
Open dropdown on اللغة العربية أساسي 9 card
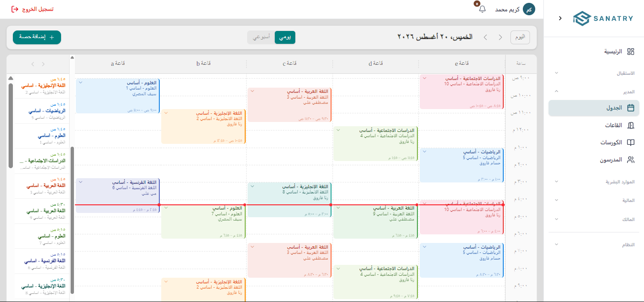click(338, 208)
